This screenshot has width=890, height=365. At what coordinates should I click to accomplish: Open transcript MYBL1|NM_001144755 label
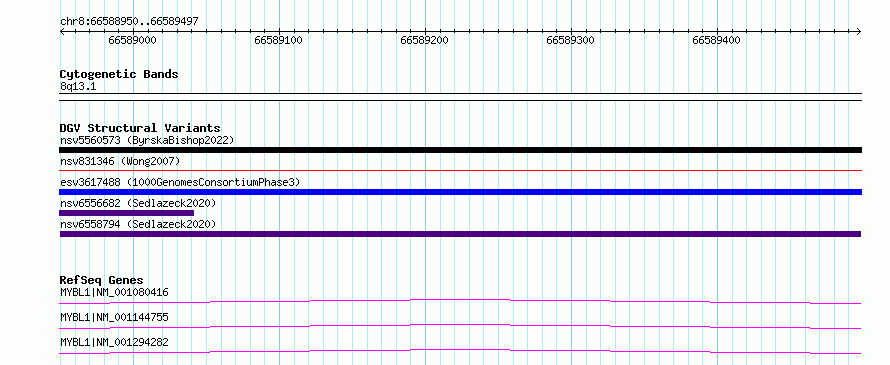(114, 317)
